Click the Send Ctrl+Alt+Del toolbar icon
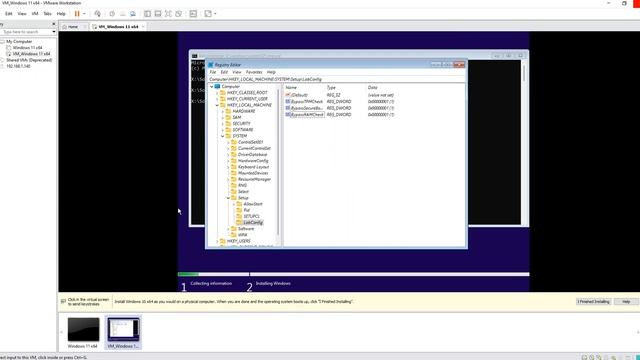Image resolution: width=640 pixels, height=360 pixels. [98, 13]
